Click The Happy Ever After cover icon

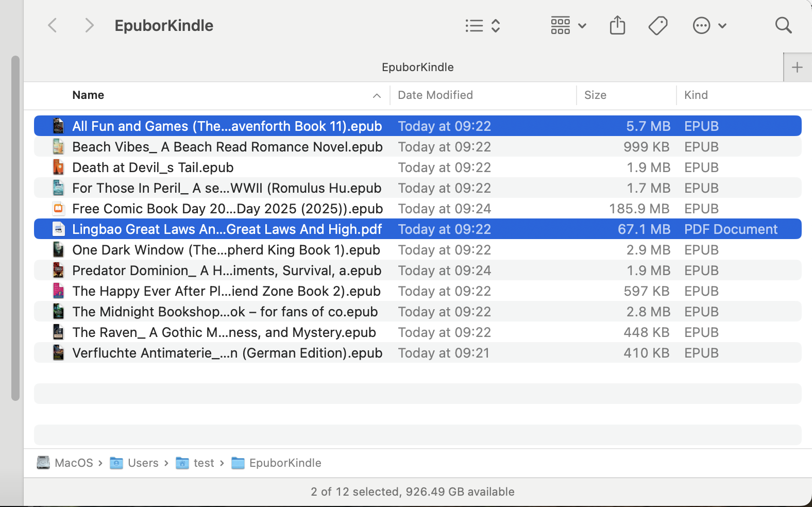point(59,291)
